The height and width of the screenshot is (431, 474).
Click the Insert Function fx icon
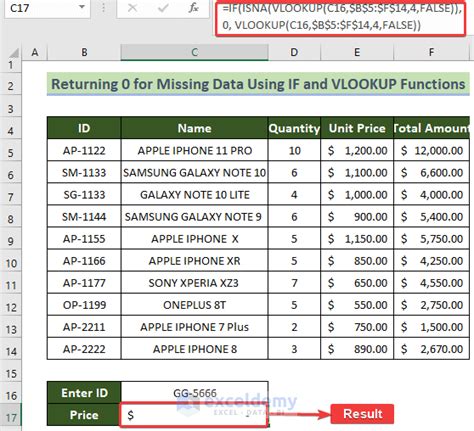(x=193, y=8)
